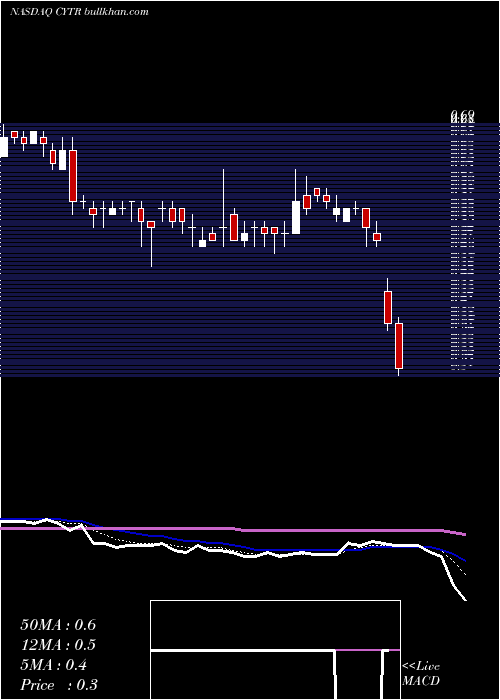
Task: Click the 5MA : 0.4 label
Action: click(x=54, y=665)
